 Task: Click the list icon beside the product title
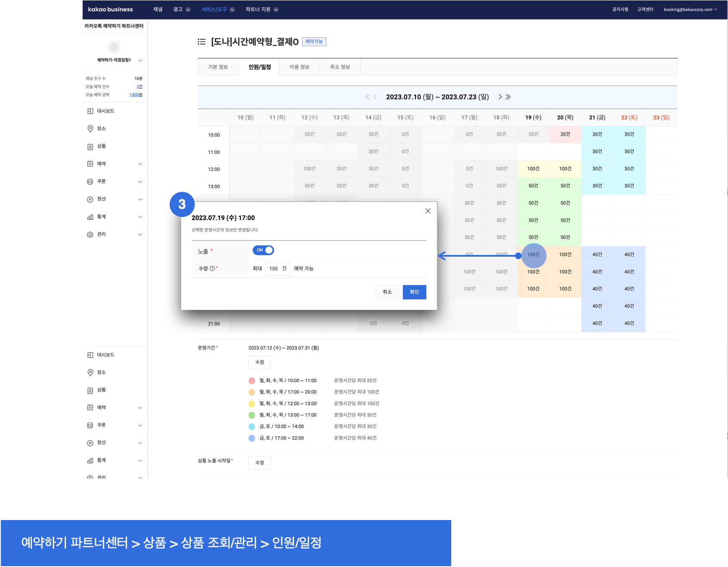click(x=202, y=42)
